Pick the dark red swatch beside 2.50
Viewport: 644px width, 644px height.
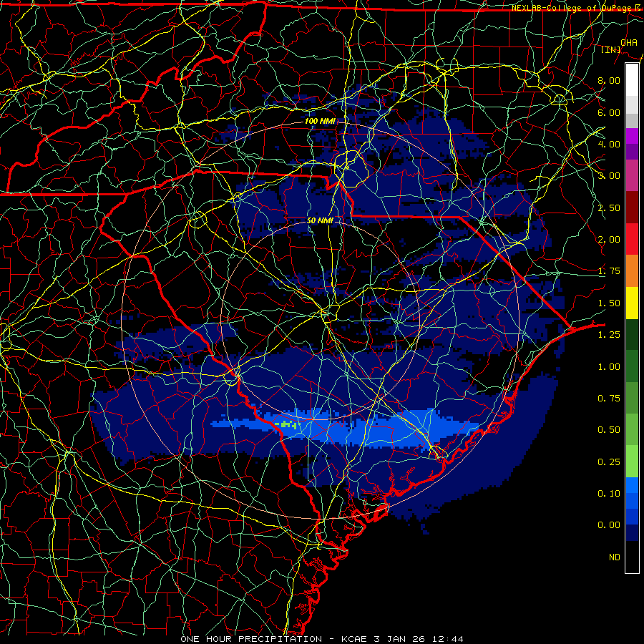tap(632, 208)
